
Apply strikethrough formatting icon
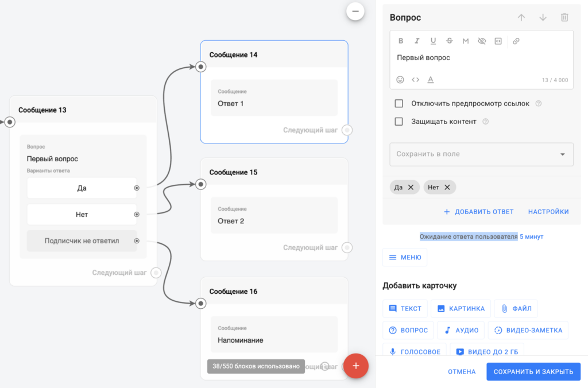coord(449,41)
